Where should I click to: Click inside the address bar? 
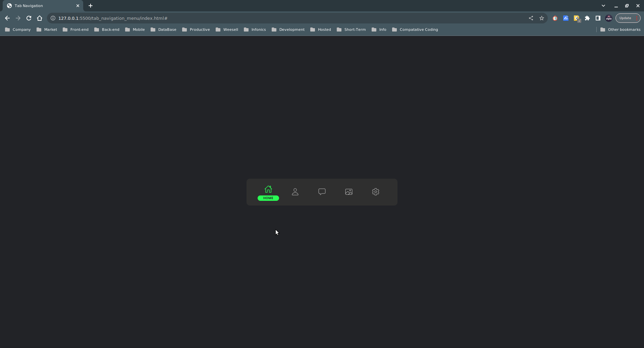coord(235,18)
